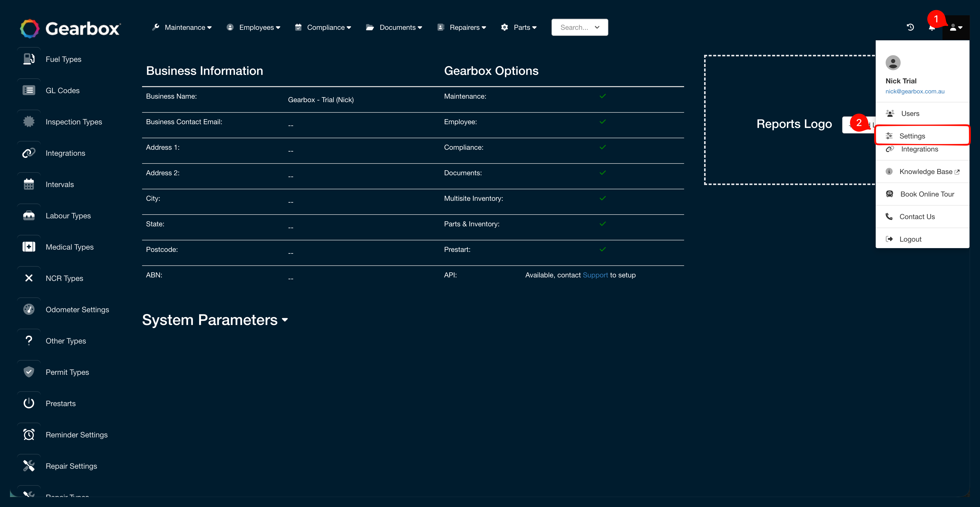The image size is (980, 507).
Task: Choose Contact Us menu entry
Action: [922, 216]
